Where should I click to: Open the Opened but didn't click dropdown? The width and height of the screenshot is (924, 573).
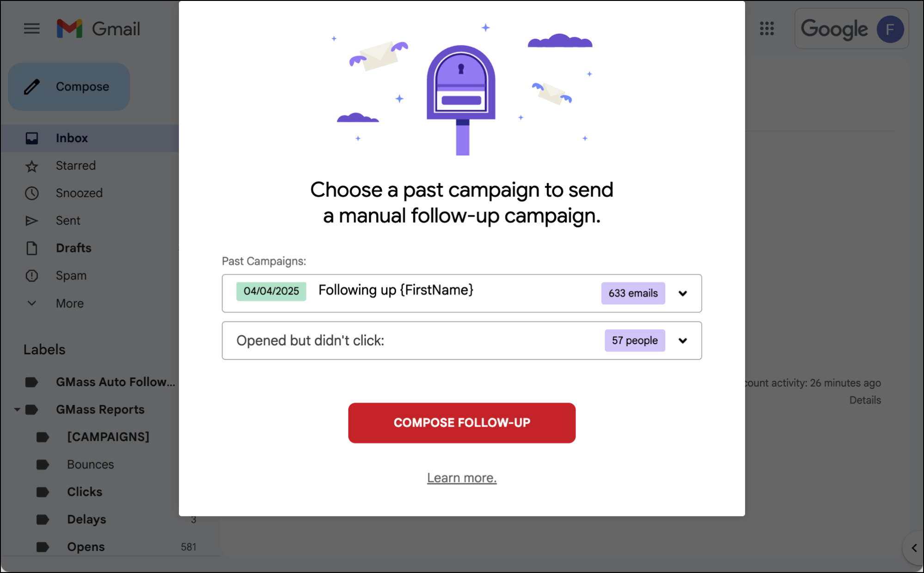coord(462,341)
